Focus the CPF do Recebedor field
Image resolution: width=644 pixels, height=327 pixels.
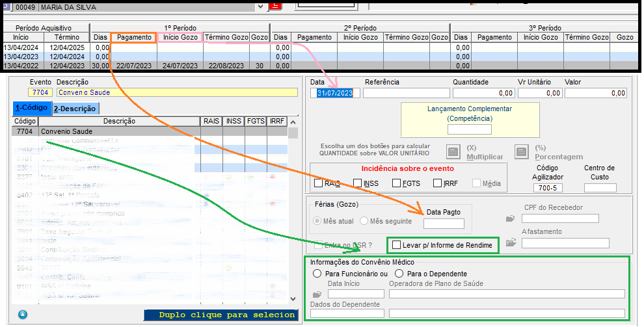(x=560, y=218)
